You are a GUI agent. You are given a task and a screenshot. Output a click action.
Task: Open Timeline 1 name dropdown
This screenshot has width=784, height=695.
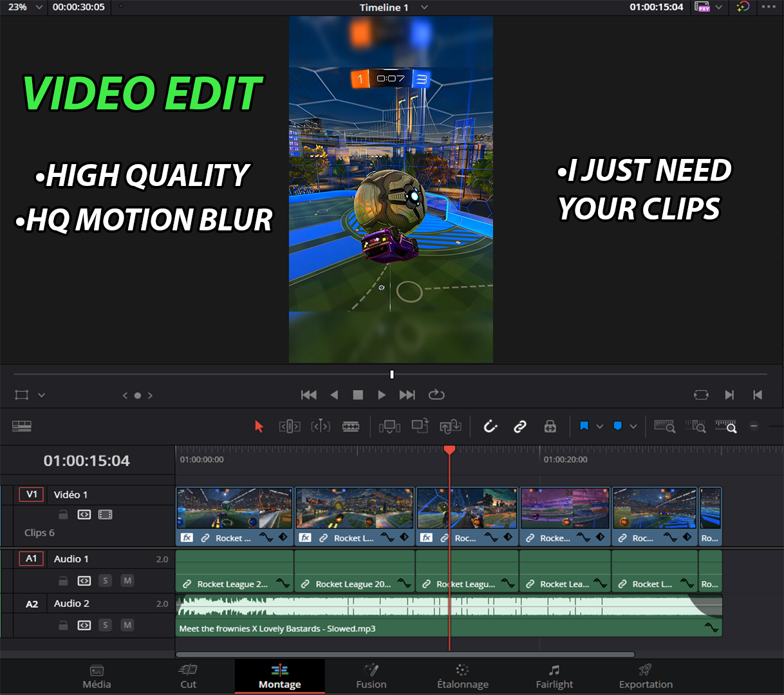pos(424,7)
